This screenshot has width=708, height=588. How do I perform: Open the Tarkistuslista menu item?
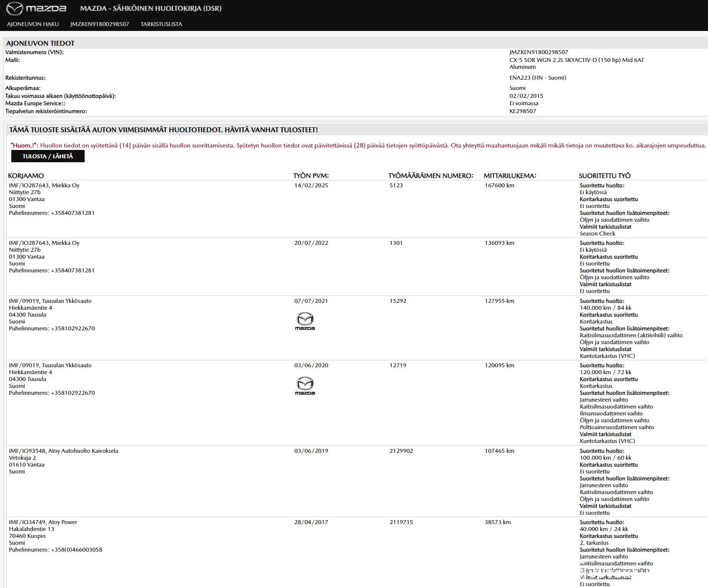(x=161, y=24)
